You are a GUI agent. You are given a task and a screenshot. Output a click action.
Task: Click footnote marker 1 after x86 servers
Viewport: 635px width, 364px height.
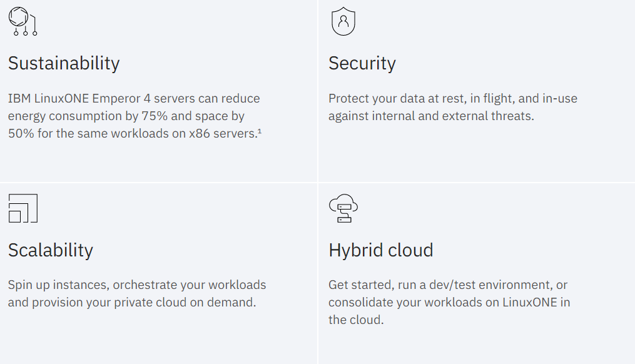258,131
